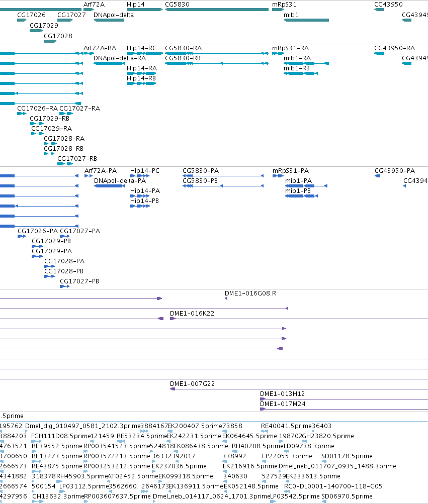The width and height of the screenshot is (428, 504).
Task: Click the CG17028-PB protein label
Action: coord(64,271)
